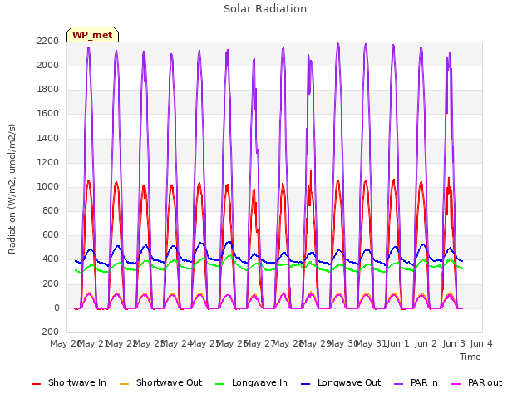Click the Jun 3 x-axis label

tap(454, 343)
